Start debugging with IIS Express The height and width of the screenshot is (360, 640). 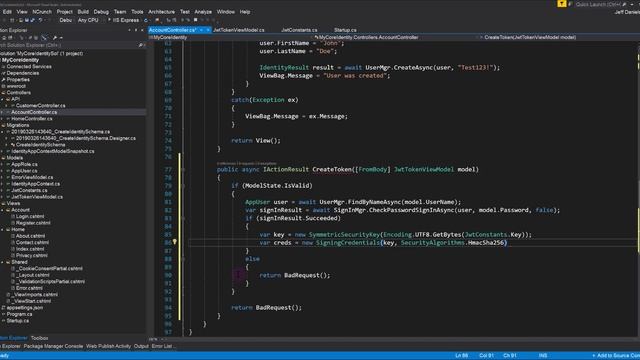(124, 20)
